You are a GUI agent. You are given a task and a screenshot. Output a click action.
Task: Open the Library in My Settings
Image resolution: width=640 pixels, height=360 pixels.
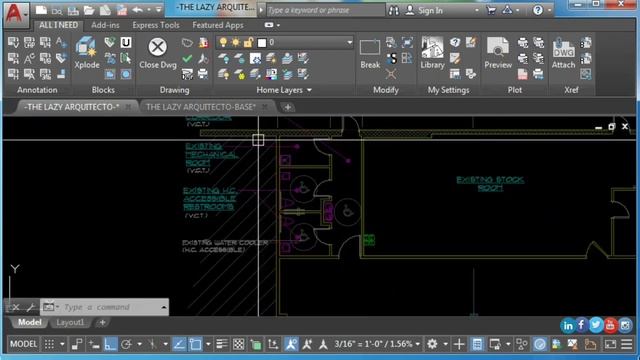[432, 53]
